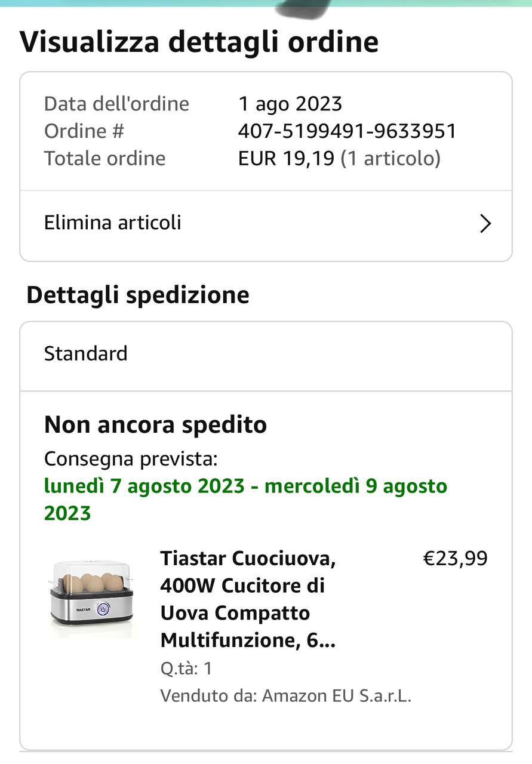The image size is (532, 764).
Task: Click the Dettagli spedizione section heading
Action: (x=138, y=295)
